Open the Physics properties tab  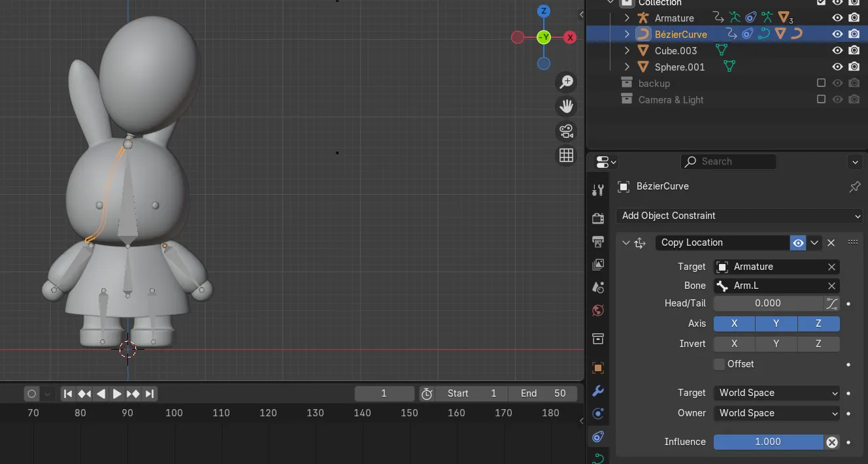597,414
